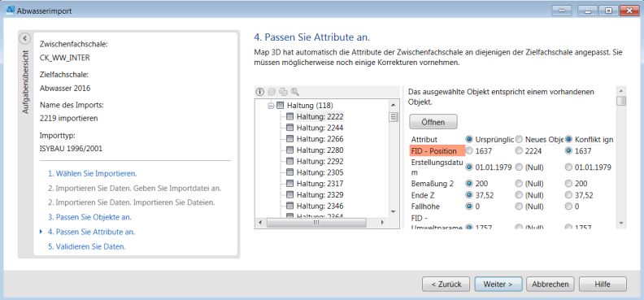Select Neues Objekt radio in header row

(x=519, y=139)
